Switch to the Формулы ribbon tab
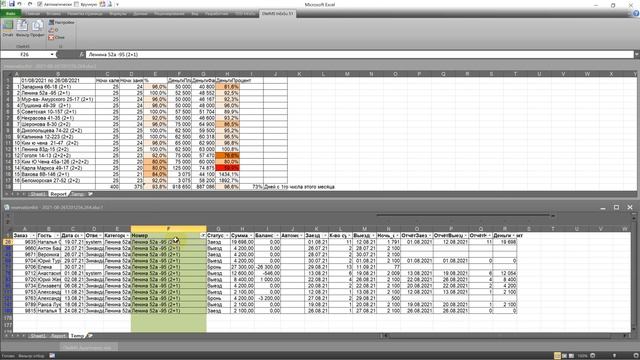 click(x=118, y=13)
